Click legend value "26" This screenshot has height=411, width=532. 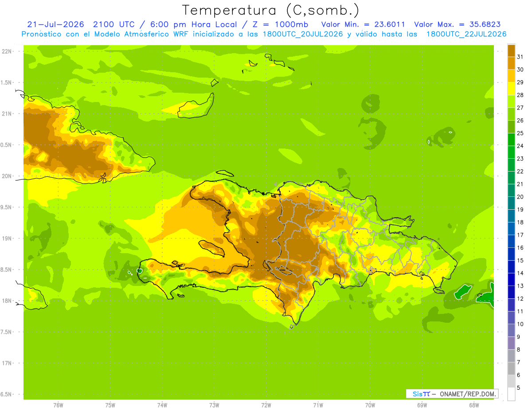[520, 121]
